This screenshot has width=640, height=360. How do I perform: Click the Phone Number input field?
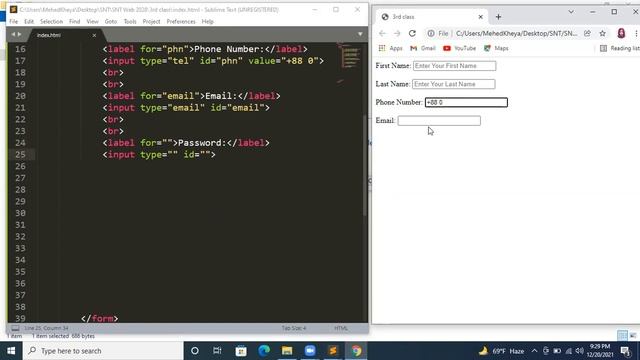coord(466,102)
